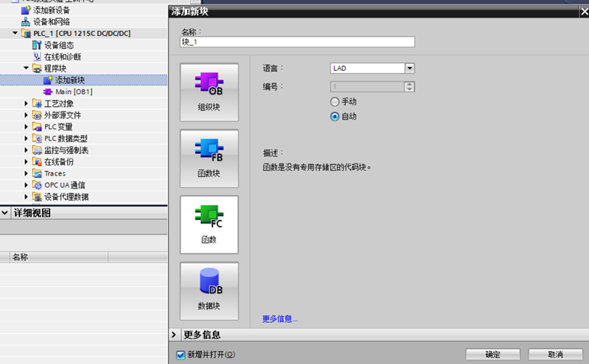Image resolution: width=589 pixels, height=364 pixels.
Task: Click the 在线和诊断 diagnostics icon
Action: (x=37, y=56)
